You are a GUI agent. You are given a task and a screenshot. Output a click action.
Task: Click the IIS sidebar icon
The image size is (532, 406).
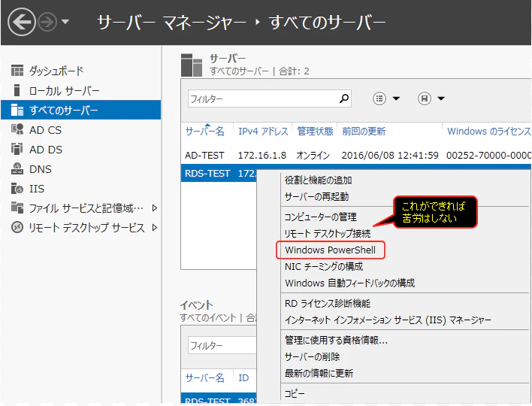coord(17,189)
